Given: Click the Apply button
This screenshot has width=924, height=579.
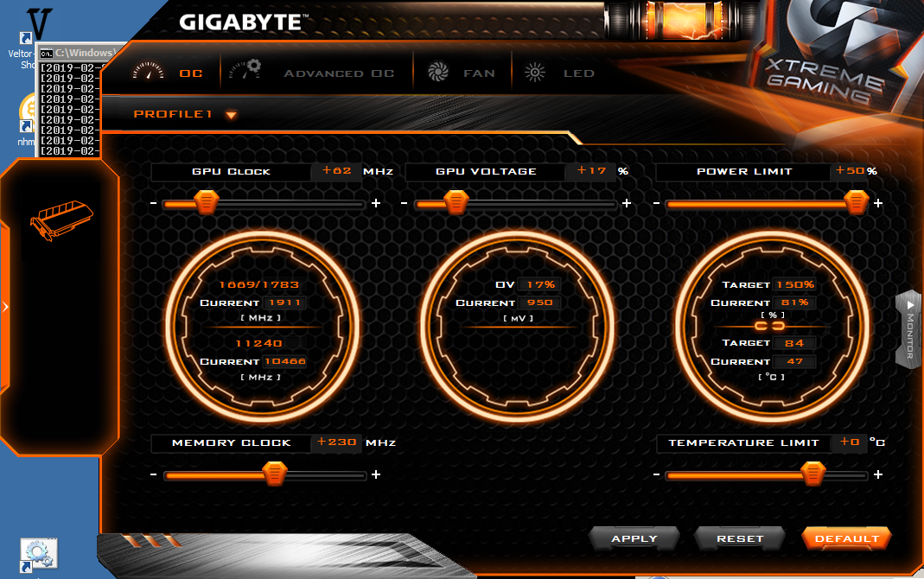Looking at the screenshot, I should 634,538.
